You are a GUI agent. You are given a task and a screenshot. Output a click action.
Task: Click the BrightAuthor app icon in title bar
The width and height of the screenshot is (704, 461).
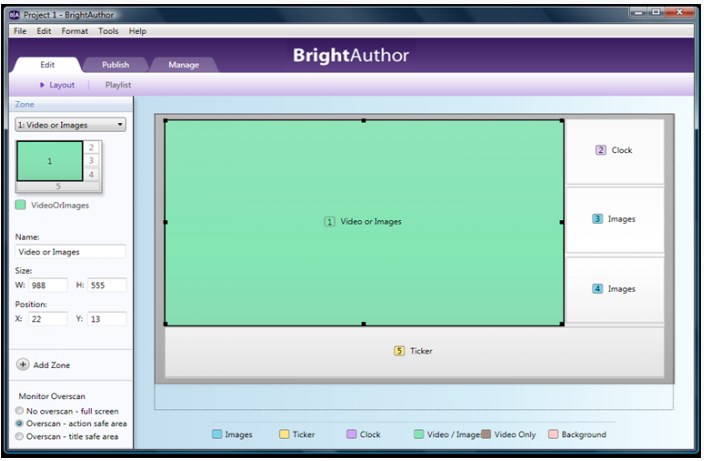click(x=14, y=15)
